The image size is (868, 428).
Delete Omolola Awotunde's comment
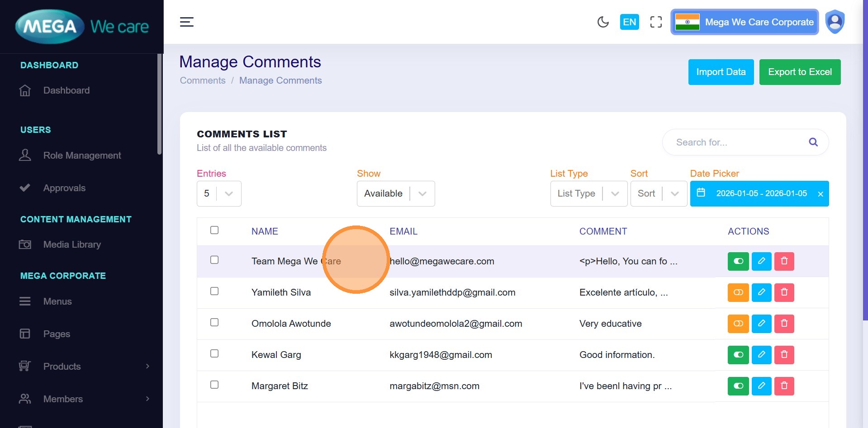(x=784, y=324)
